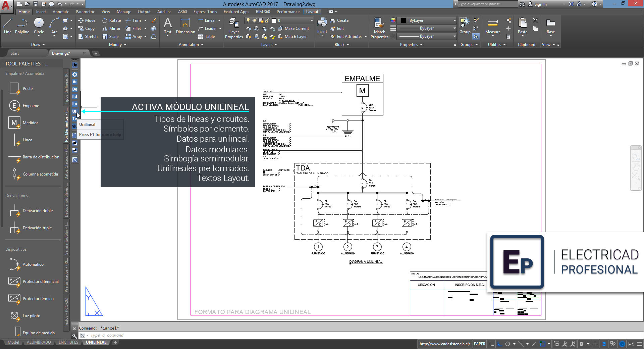Use the Copy modify command
Screen dimensions: 644x349
(x=87, y=29)
